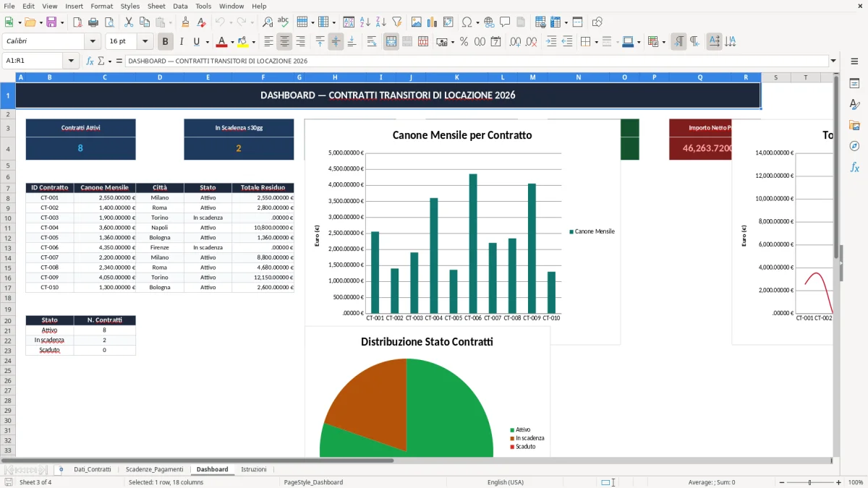The height and width of the screenshot is (488, 868).
Task: Click the Save document icon
Action: tap(51, 22)
